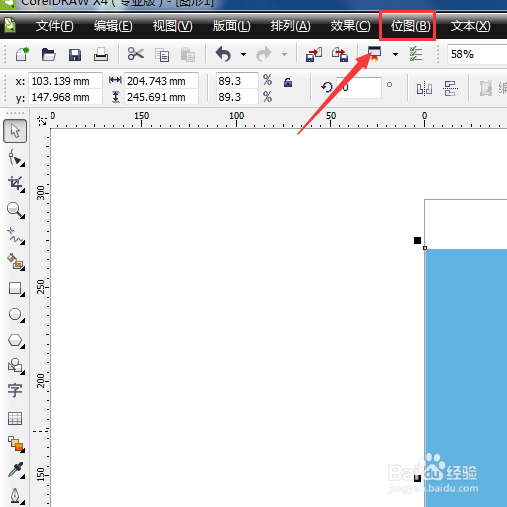Expand the Application launcher dropdown arrow
The image size is (507, 507).
click(395, 54)
